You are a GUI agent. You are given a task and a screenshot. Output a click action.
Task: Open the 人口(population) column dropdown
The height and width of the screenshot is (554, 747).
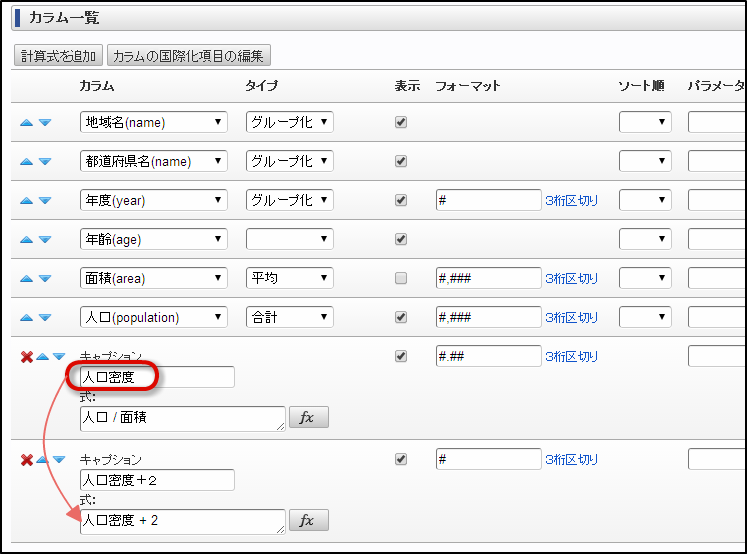point(154,317)
